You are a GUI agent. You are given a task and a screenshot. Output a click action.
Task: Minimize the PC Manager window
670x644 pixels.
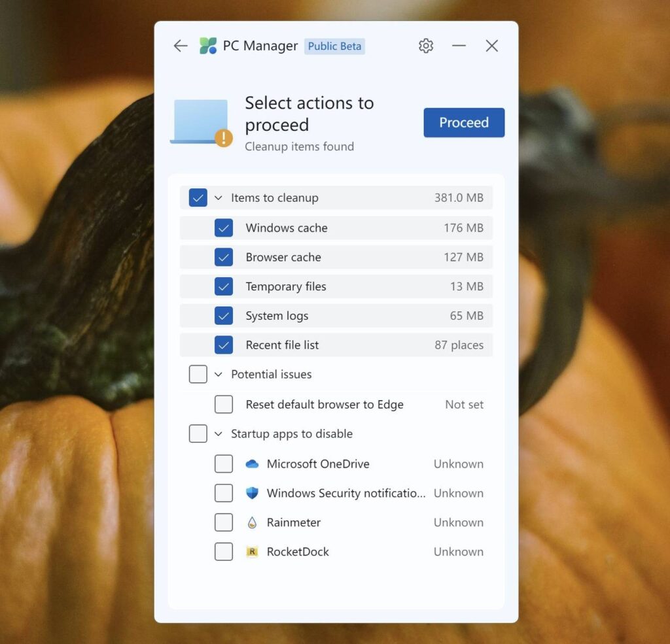(x=459, y=46)
